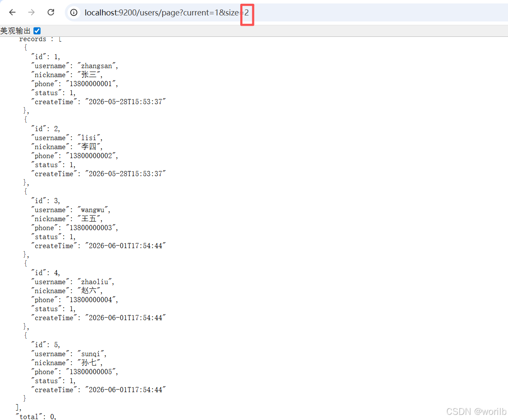Click status line of user sunqi
The height and width of the screenshot is (420, 508).
(54, 381)
